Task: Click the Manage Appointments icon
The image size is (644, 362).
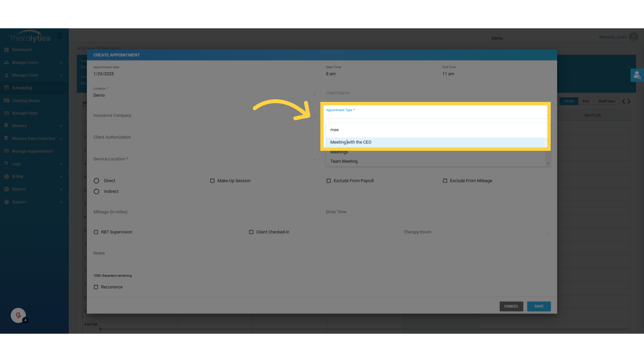Action: point(6,151)
